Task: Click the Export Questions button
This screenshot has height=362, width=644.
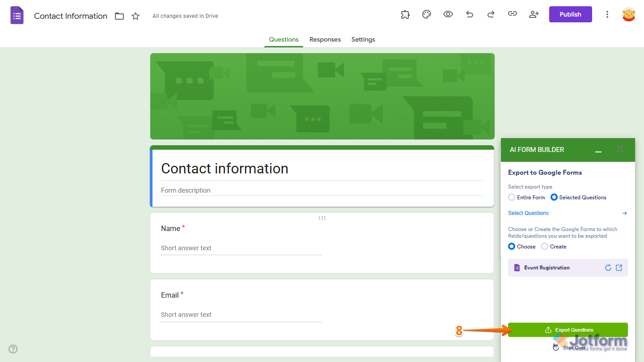Action: point(568,329)
